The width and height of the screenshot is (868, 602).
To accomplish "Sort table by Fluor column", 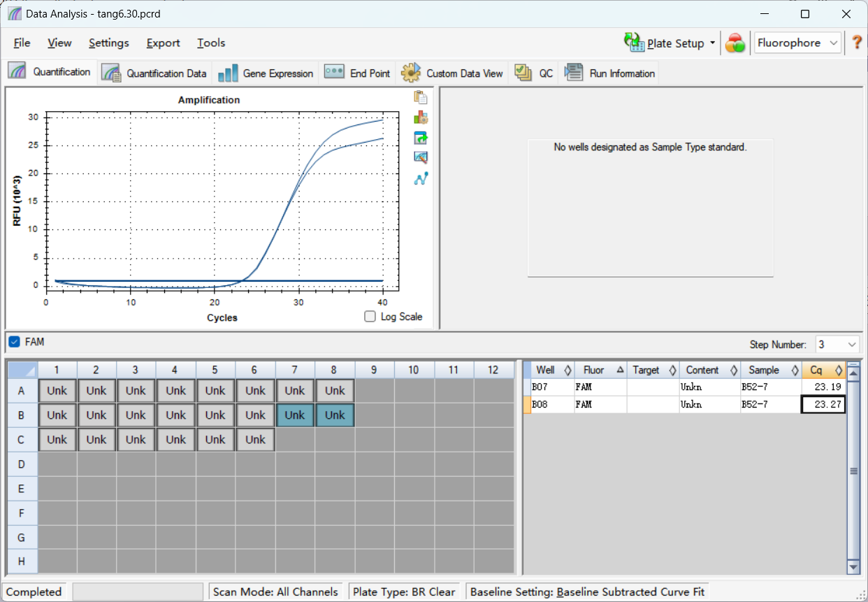I will click(x=600, y=370).
